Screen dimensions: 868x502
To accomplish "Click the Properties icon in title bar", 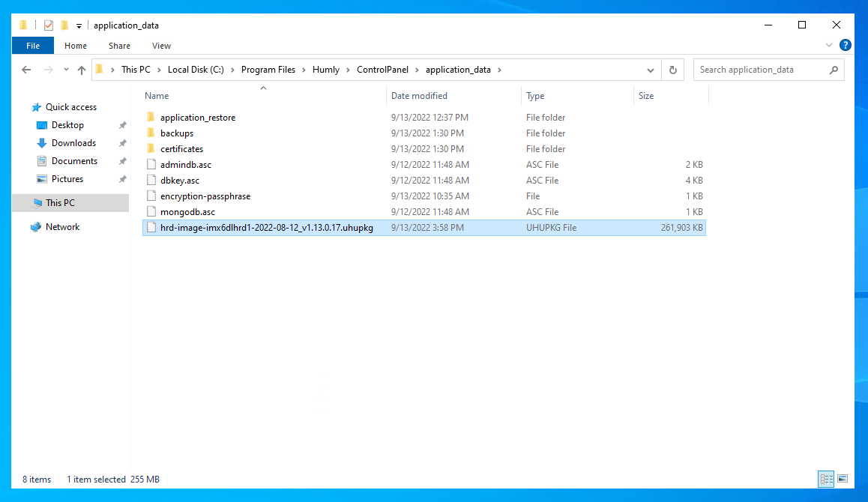I will (48, 25).
